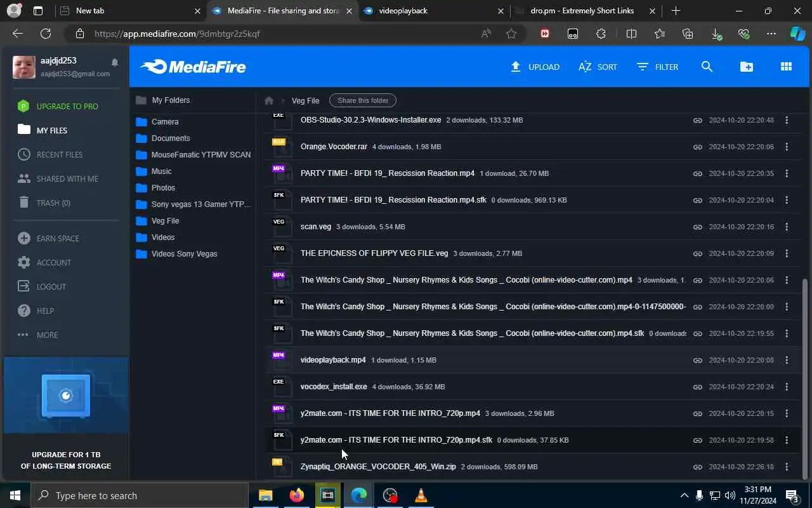Refresh the page with reload icon
812x508 pixels.
[46, 34]
